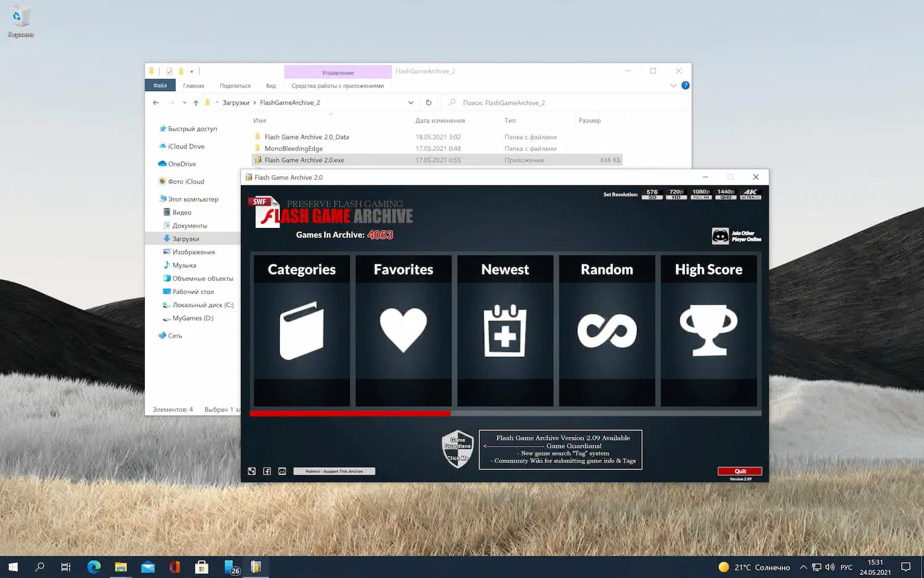Switch to the Вид ribbon tab
This screenshot has height=578, width=924.
tap(271, 86)
